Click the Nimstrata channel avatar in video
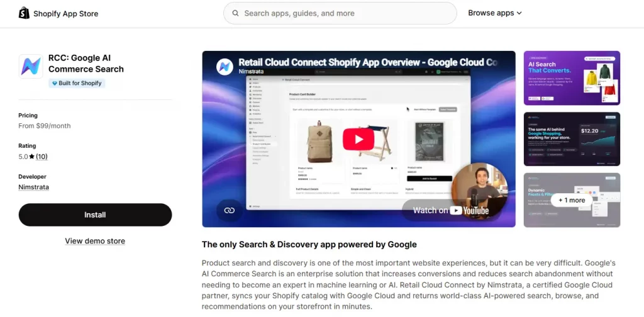The width and height of the screenshot is (644, 317). pyautogui.click(x=225, y=67)
